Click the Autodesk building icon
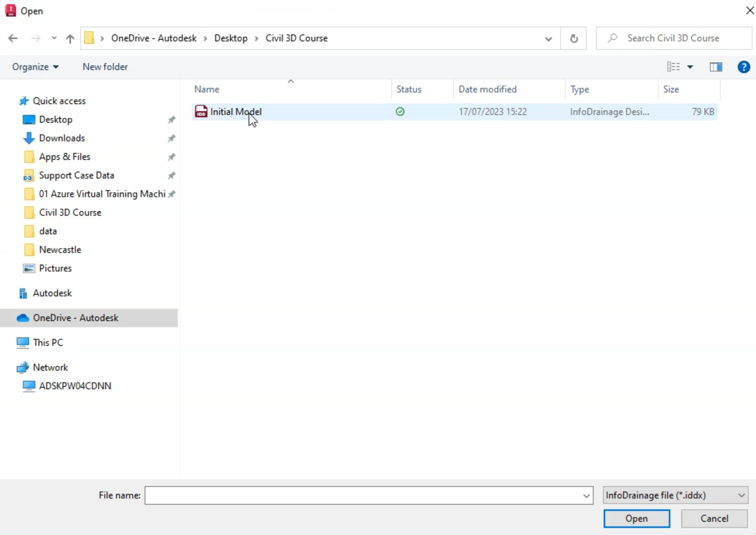Screen dimensions: 756x535 [x=23, y=293]
